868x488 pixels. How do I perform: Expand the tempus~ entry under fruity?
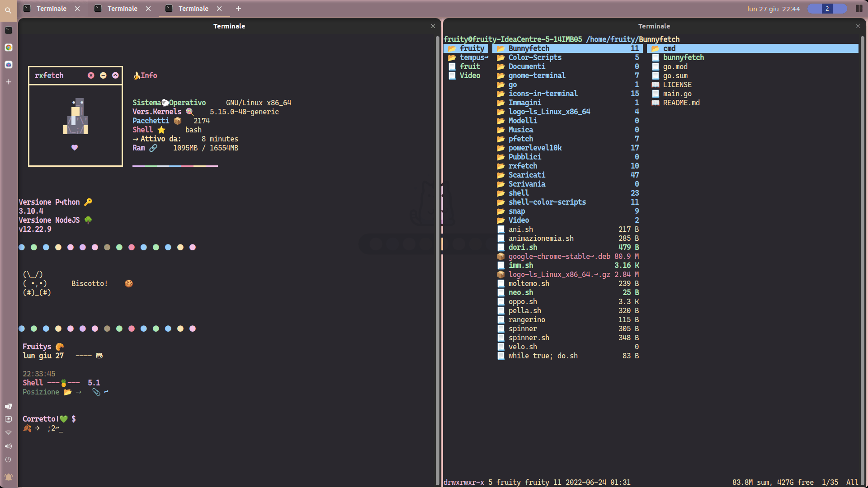click(473, 57)
